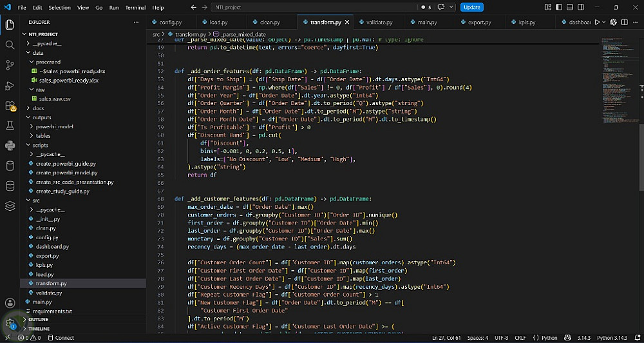
Task: Open Run and Debug view
Action: coord(10,86)
